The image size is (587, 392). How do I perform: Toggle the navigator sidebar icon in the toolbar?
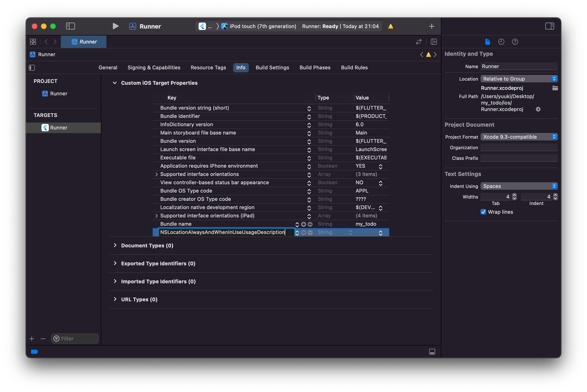[70, 26]
